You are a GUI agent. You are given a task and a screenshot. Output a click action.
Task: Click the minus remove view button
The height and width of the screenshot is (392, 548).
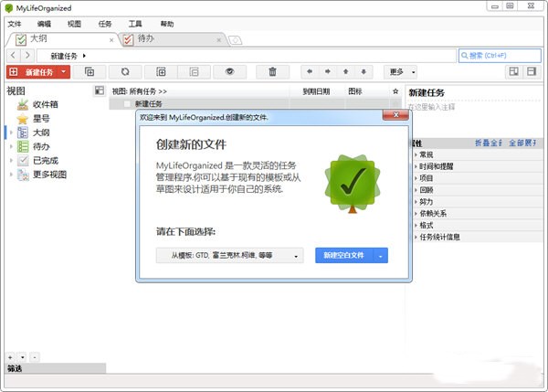pyautogui.click(x=35, y=357)
